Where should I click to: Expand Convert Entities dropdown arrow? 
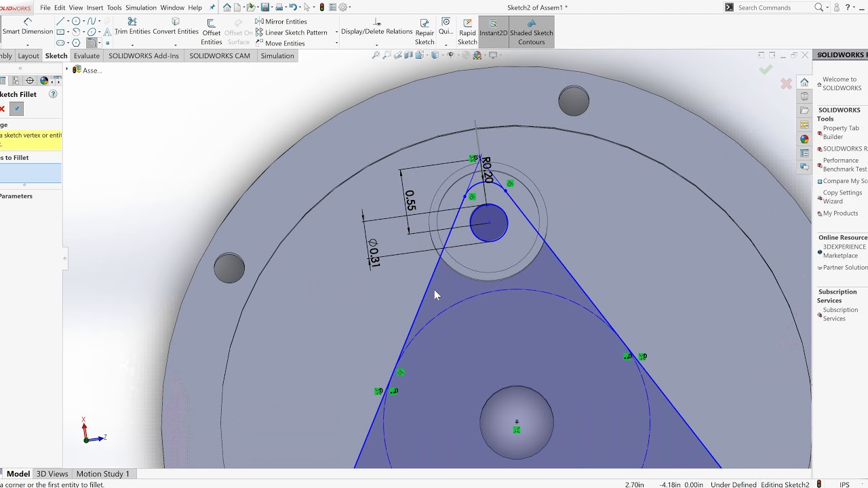coord(176,45)
